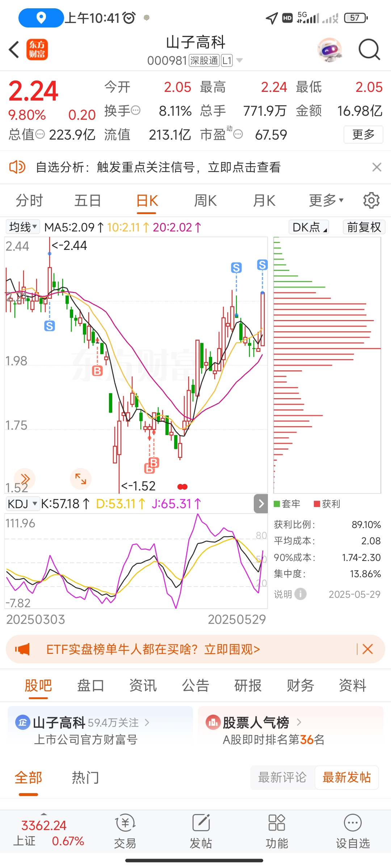391x868 pixels.
Task: Dismiss the 自选分析 notification bar
Action: pyautogui.click(x=377, y=167)
